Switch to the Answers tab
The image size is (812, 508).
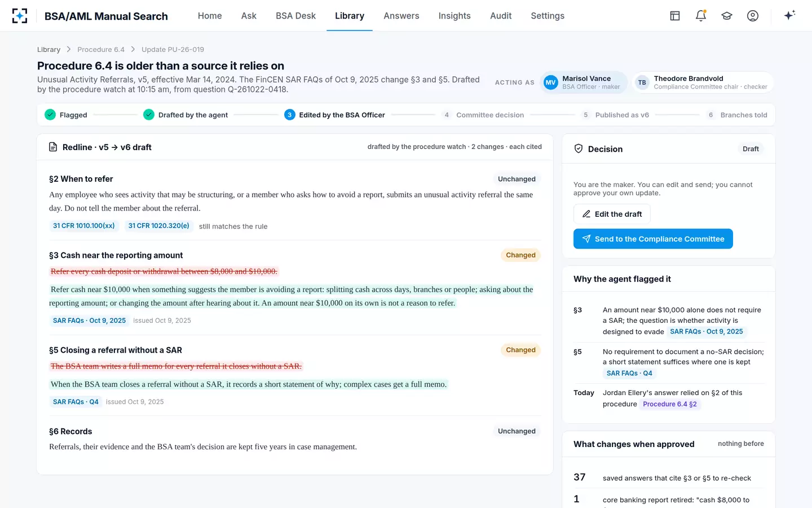tap(401, 16)
